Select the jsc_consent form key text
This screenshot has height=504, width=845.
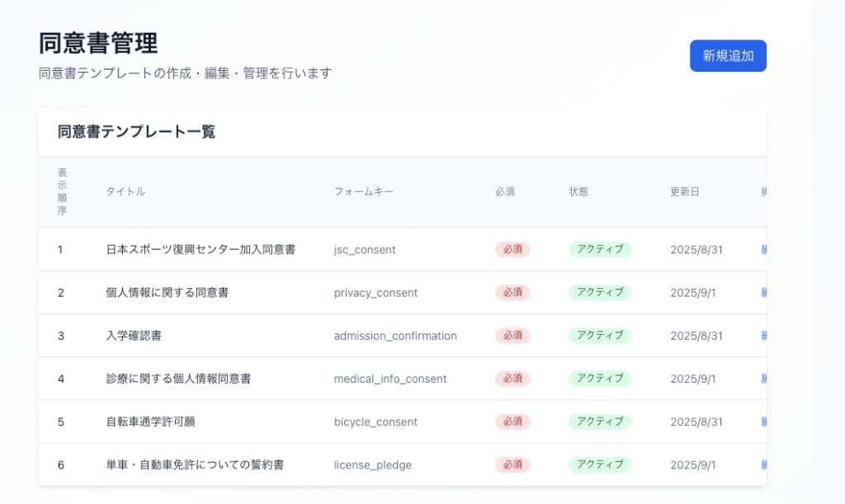coord(364,249)
